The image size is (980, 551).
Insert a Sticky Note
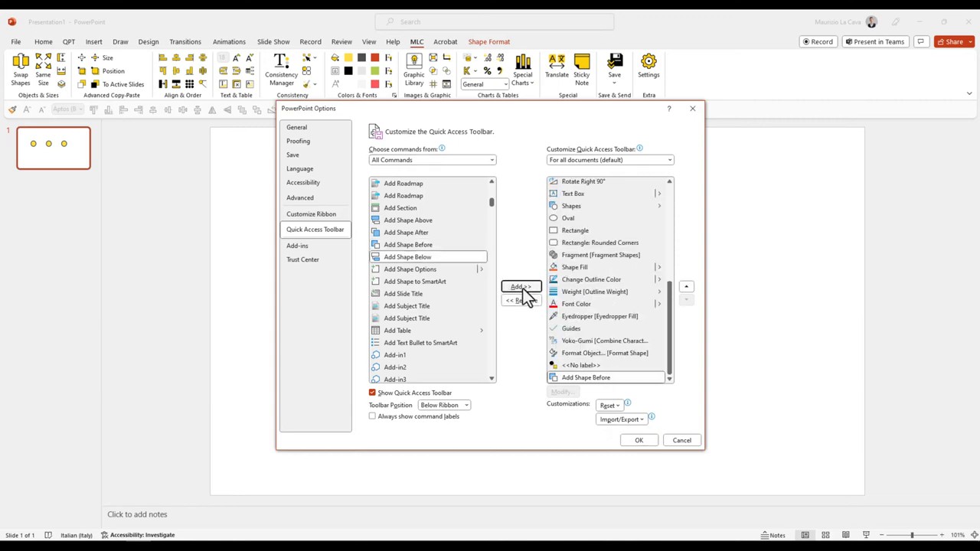point(582,69)
